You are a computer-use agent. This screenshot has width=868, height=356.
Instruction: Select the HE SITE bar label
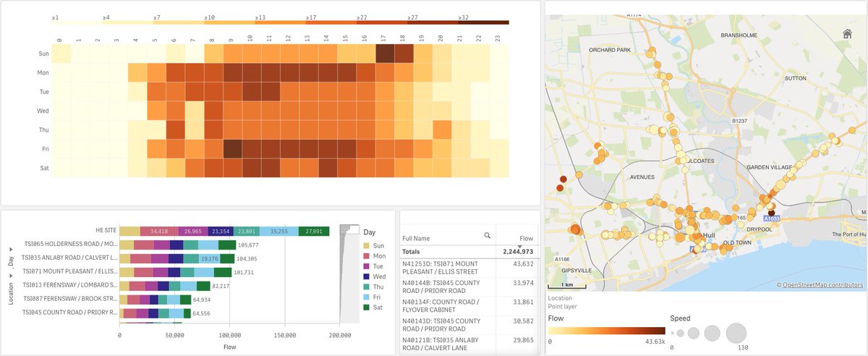(x=107, y=231)
